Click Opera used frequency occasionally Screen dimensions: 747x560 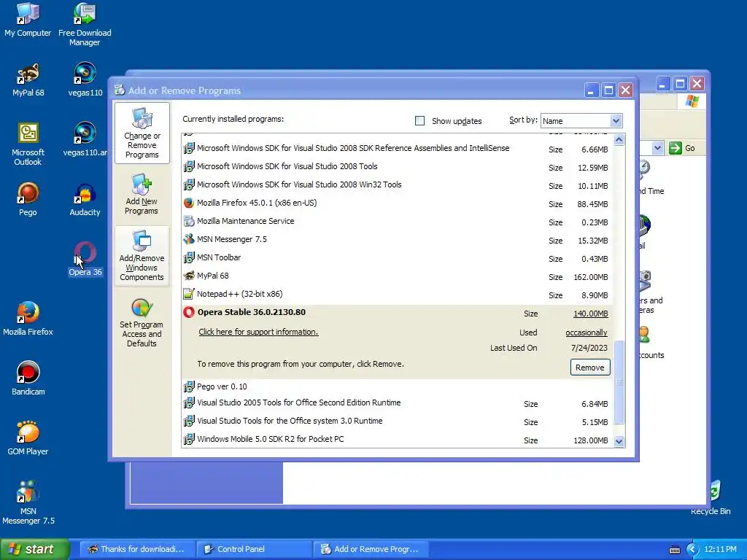pos(587,332)
